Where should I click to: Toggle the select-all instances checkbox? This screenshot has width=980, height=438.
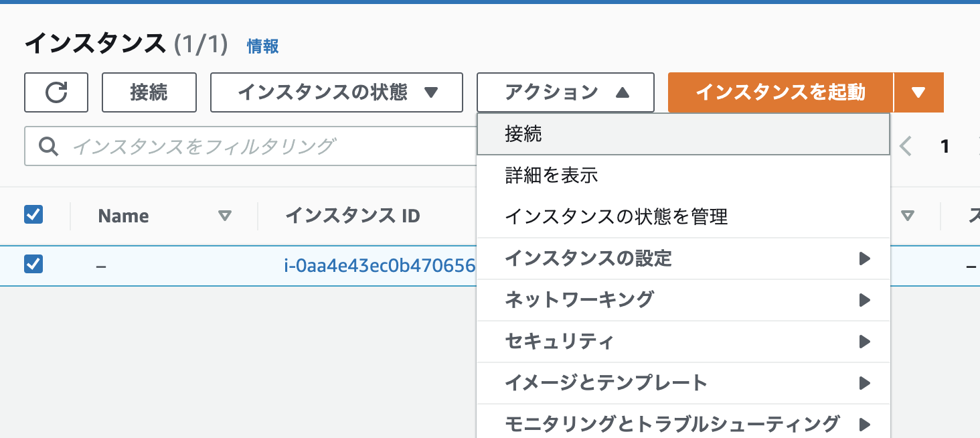coord(34,216)
